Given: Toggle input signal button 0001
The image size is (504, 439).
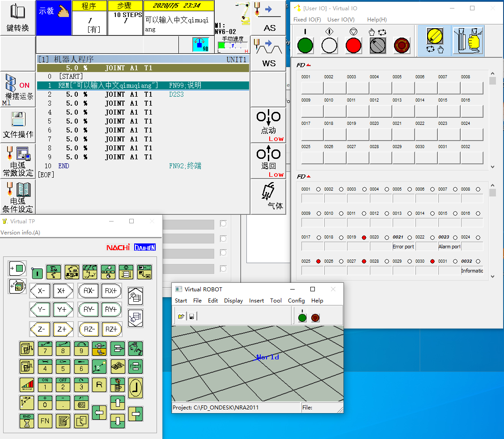Looking at the screenshot, I should click(x=312, y=88).
